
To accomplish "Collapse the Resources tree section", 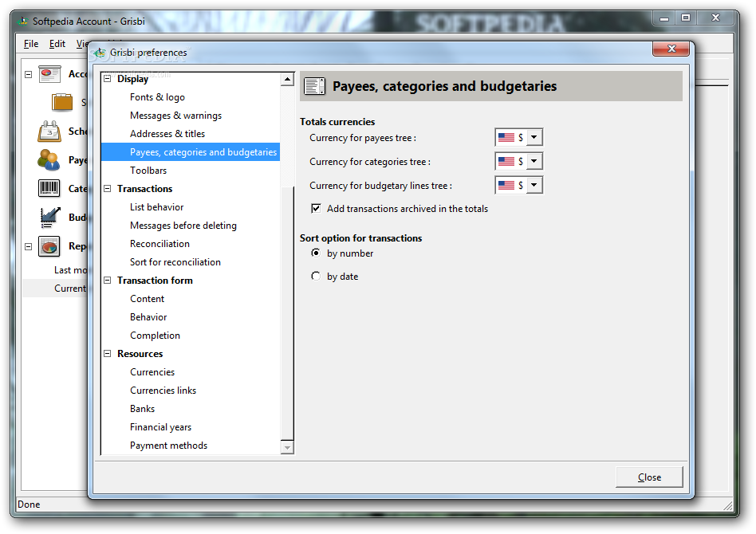I will click(x=108, y=353).
